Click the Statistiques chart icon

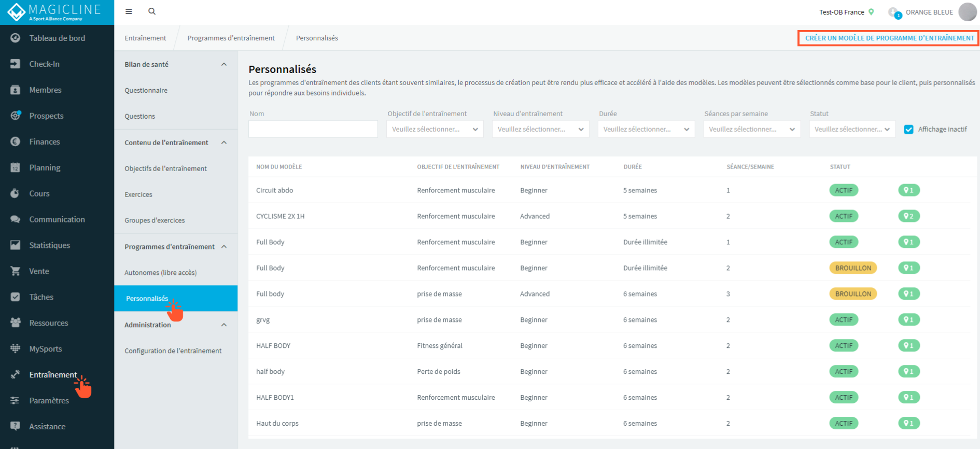click(x=16, y=245)
